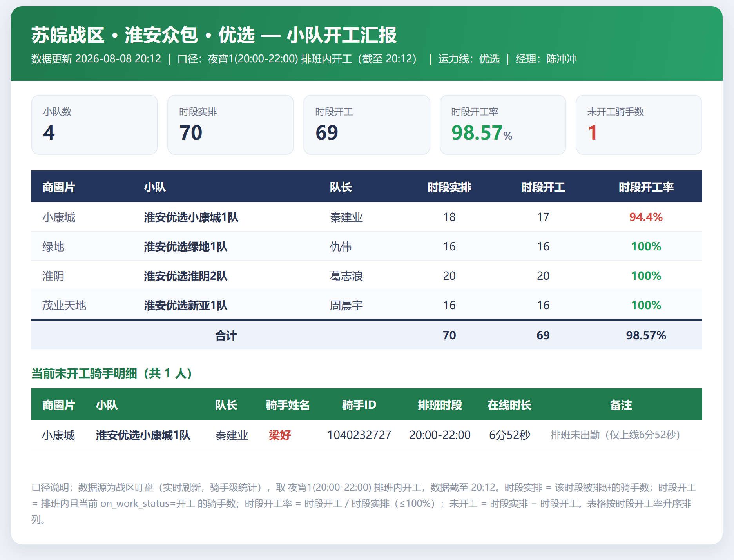This screenshot has height=560, width=734.
Task: Click captain name 葛志浪
Action: click(x=346, y=276)
